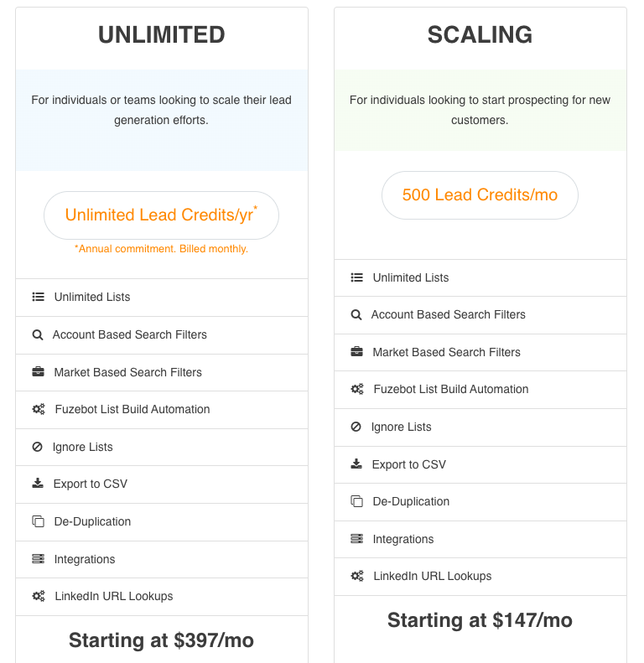Click the download icon in the UNLIMITED plan
This screenshot has width=644, height=663.
(38, 484)
